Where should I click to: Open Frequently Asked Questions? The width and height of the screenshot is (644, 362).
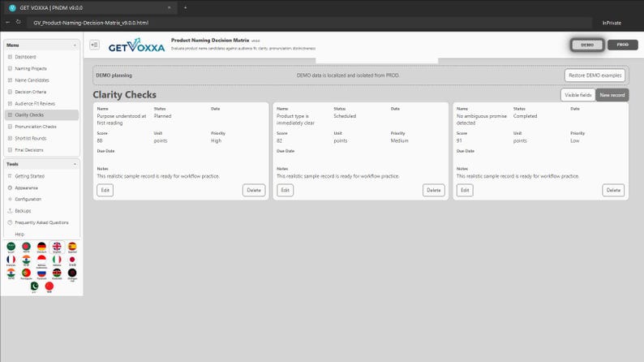(41, 222)
